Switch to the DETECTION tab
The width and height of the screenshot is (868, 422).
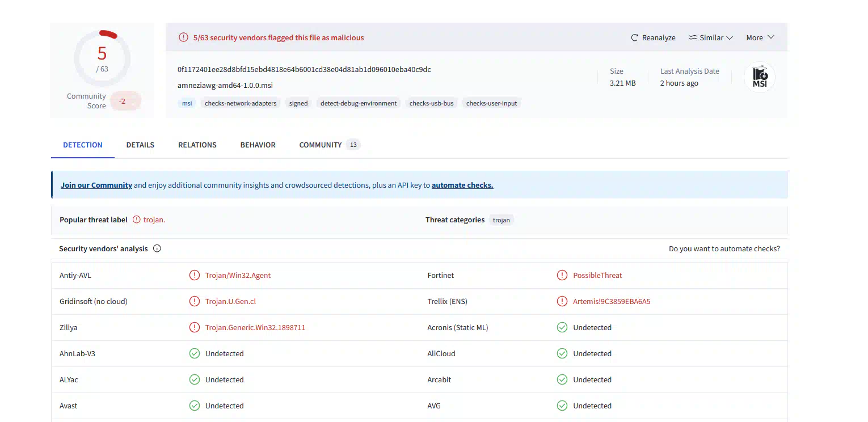tap(83, 145)
